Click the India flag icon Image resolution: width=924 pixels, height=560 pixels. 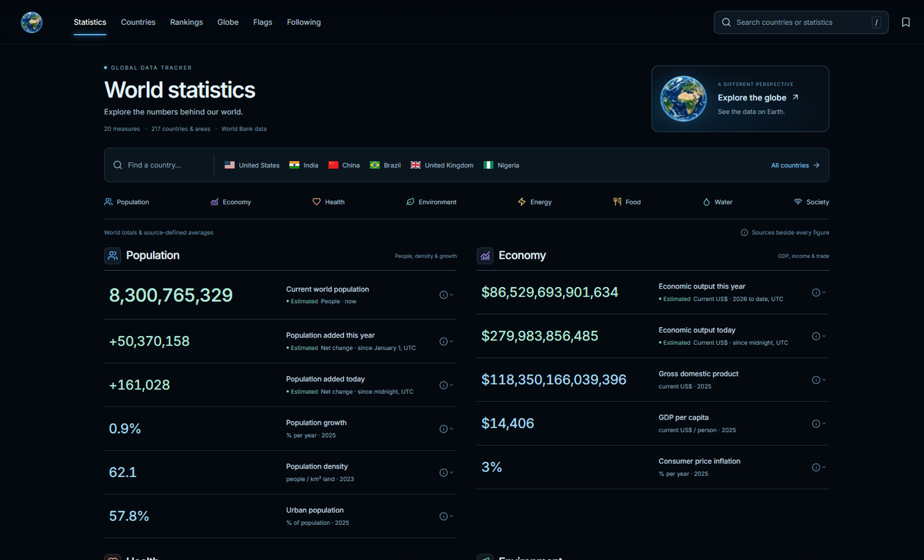(x=295, y=165)
